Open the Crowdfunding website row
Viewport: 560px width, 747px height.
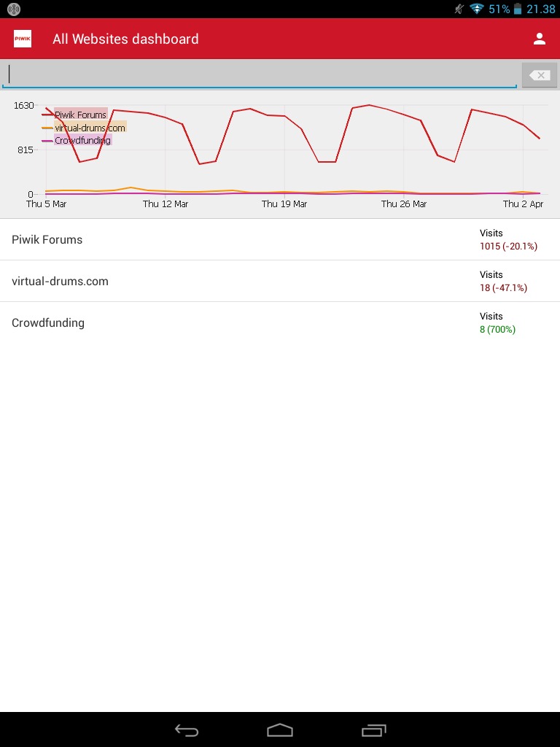click(280, 322)
